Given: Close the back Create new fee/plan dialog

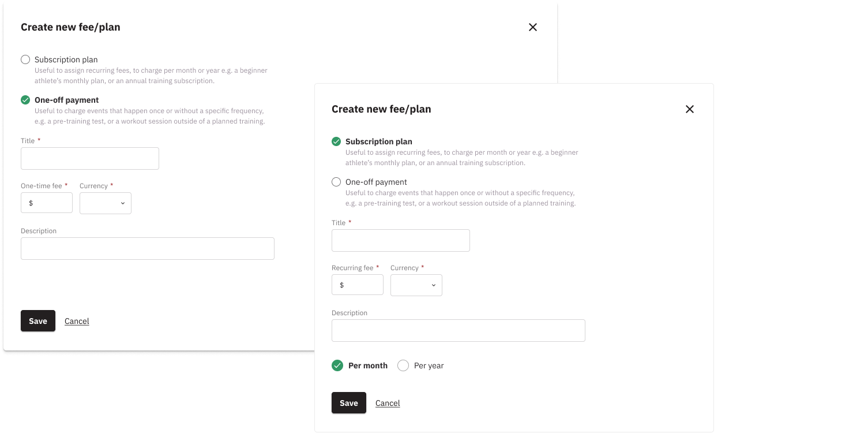Looking at the screenshot, I should [x=533, y=27].
